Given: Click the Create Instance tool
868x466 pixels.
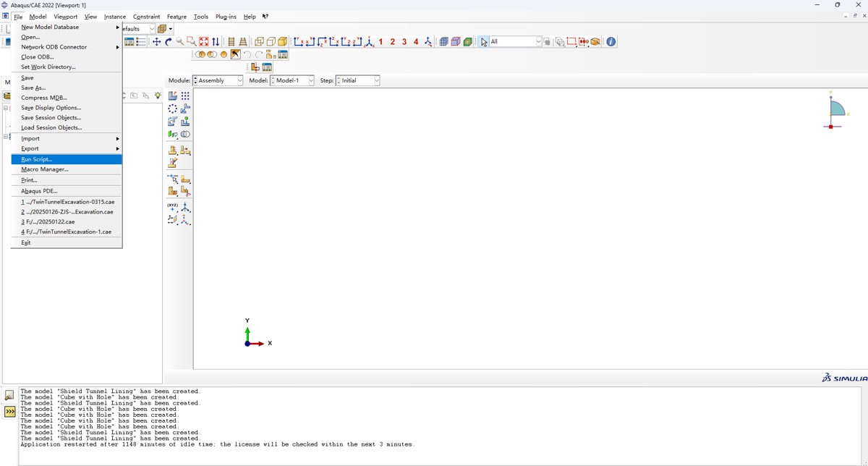Looking at the screenshot, I should [x=173, y=96].
